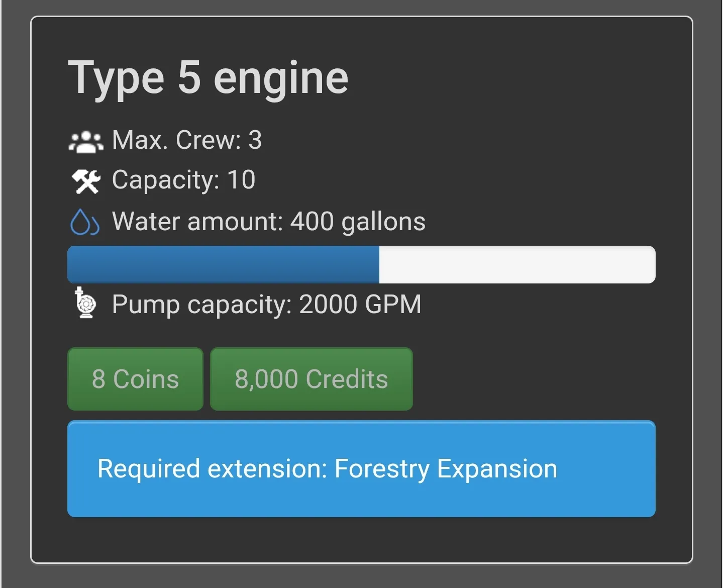The image size is (723, 588).
Task: Click the '2000 GPM' value
Action: (x=360, y=304)
